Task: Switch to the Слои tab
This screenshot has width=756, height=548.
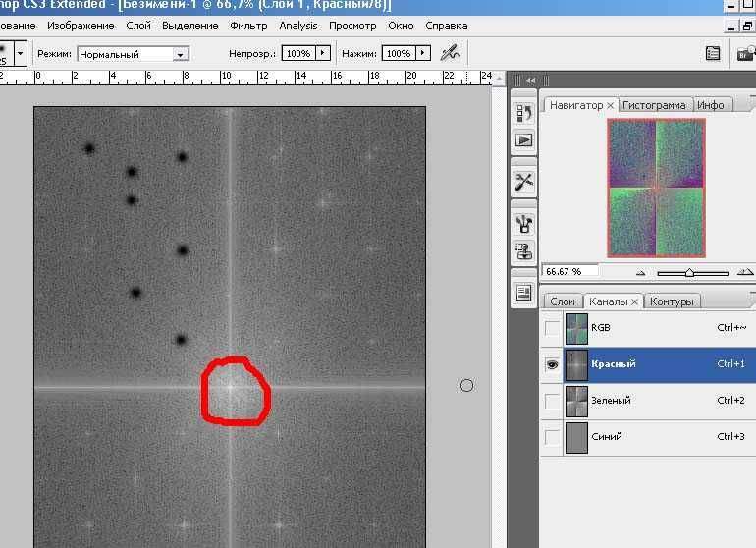Action: pos(563,301)
